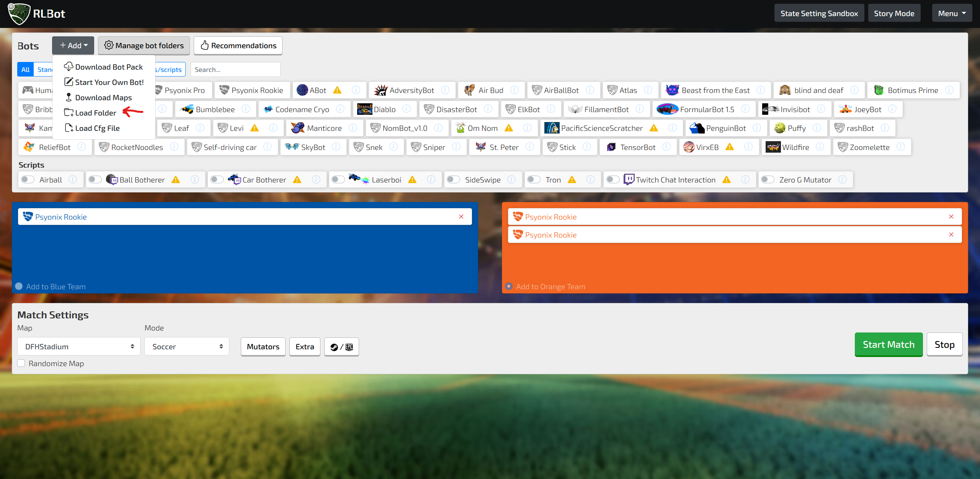This screenshot has height=479, width=980.
Task: Click the Manage bot folders gear icon
Action: 109,46
